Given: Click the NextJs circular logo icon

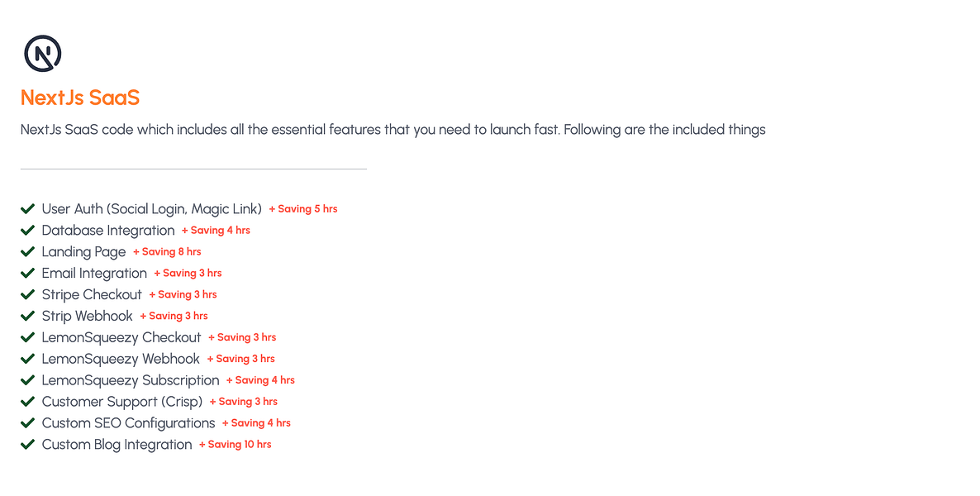Looking at the screenshot, I should [x=42, y=54].
